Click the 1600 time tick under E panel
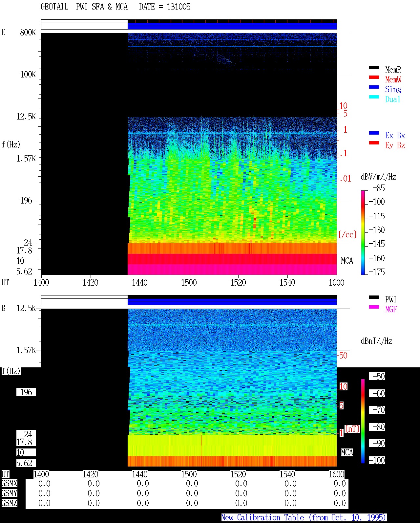Image resolution: width=420 pixels, height=523 pixels. click(x=337, y=282)
